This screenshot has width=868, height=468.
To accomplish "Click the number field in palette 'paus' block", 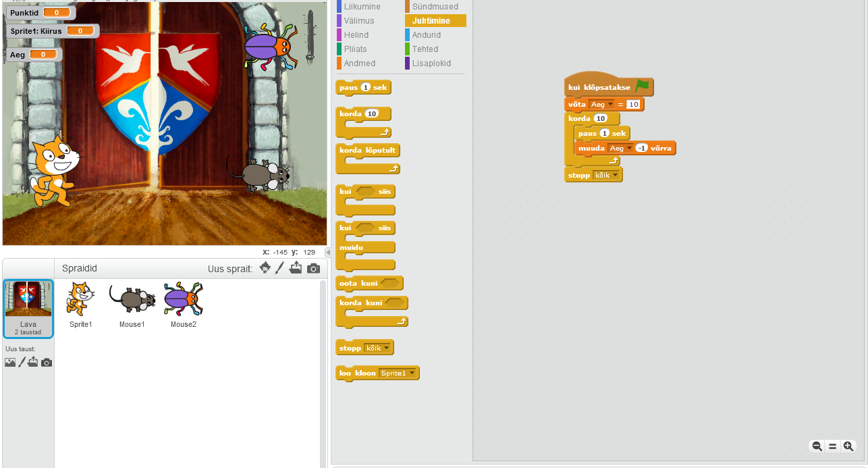I will coord(365,88).
